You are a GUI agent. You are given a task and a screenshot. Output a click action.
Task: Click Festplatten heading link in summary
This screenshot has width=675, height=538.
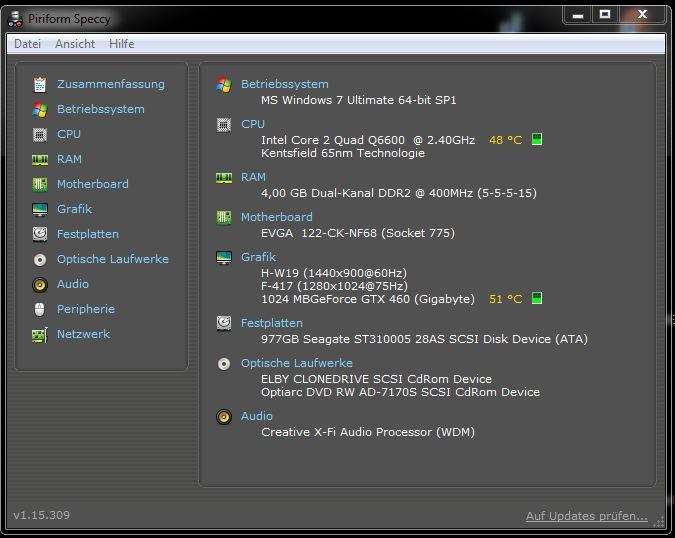pyautogui.click(x=272, y=323)
